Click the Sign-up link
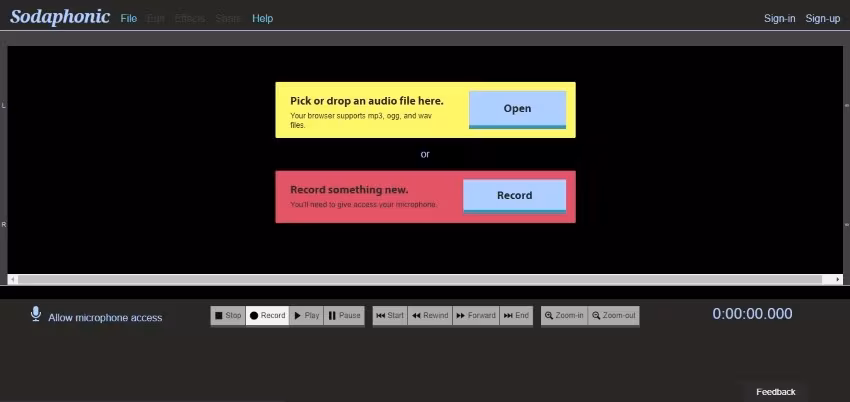This screenshot has width=850, height=402. point(822,18)
